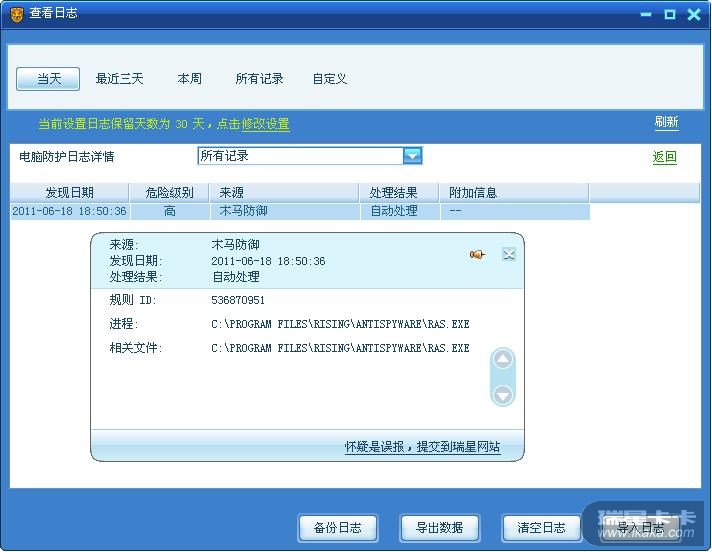The width and height of the screenshot is (712, 552).
Task: Click 怀疑是误报，提交到瑞星网站 link
Action: pos(422,447)
